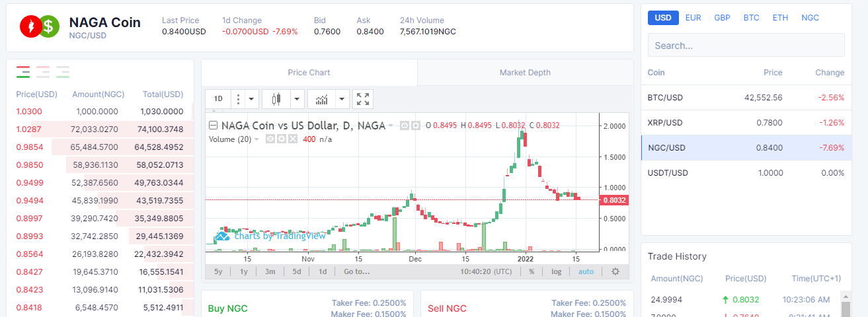Click the 10:40:20 (UTC) timezone clock
This screenshot has width=868, height=317.
[x=486, y=271]
